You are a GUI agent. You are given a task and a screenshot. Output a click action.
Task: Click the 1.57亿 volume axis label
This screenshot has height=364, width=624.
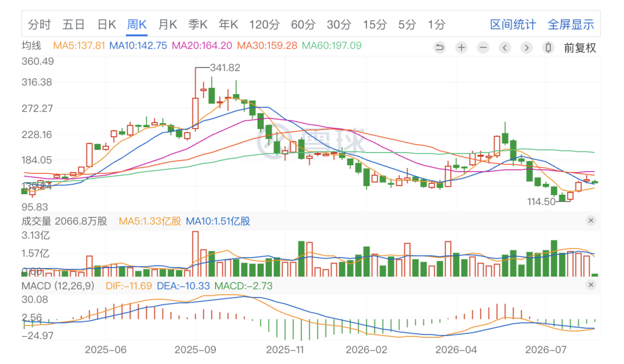[x=36, y=254]
